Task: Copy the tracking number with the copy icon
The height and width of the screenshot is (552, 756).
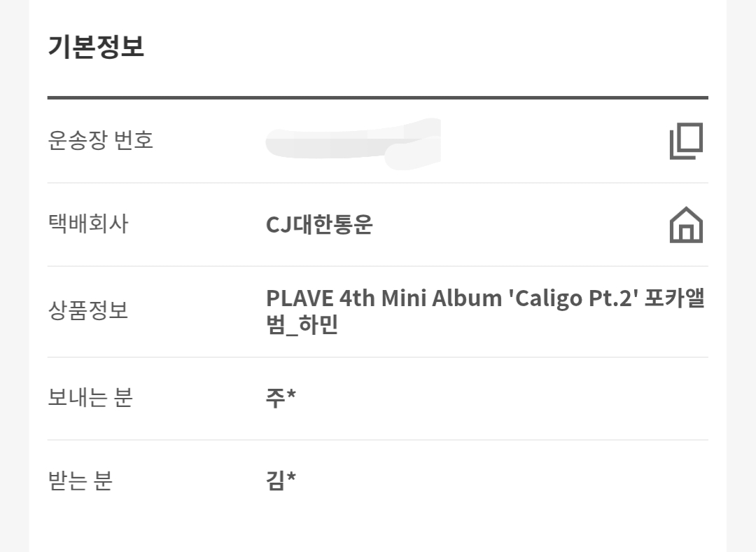Action: (686, 141)
